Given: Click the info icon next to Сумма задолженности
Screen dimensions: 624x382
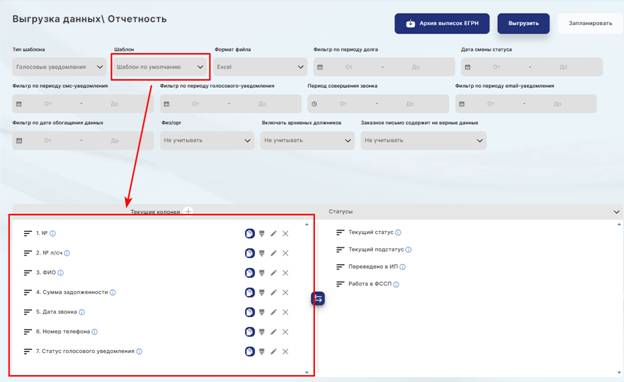Looking at the screenshot, I should point(113,292).
